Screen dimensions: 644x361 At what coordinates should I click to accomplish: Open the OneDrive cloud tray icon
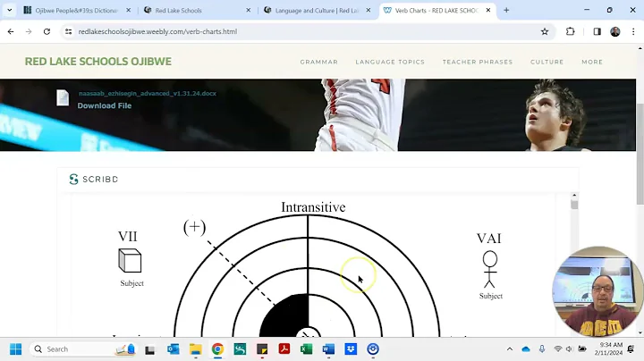pyautogui.click(x=526, y=349)
